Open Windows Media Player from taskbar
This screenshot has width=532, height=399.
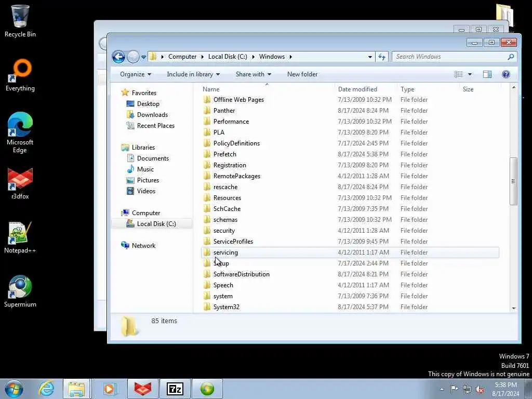click(109, 389)
